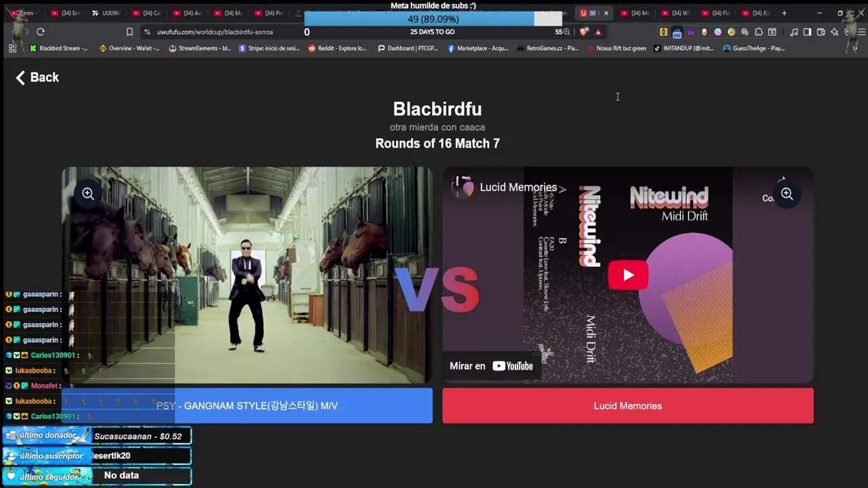Play the Lucid Memories YouTube video
This screenshot has height=488, width=868.
[x=628, y=275]
